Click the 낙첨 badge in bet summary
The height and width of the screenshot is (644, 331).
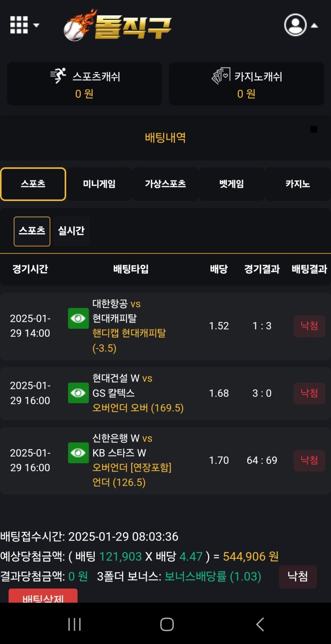pyautogui.click(x=297, y=577)
